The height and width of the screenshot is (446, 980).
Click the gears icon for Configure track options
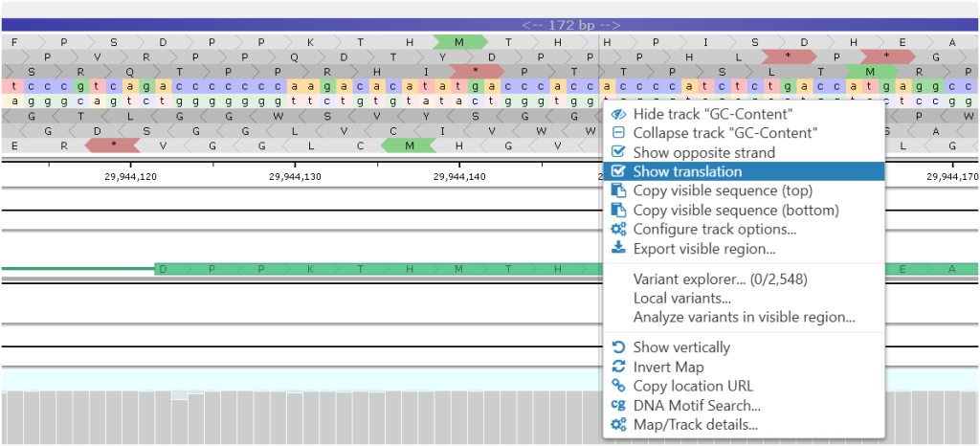[618, 230]
